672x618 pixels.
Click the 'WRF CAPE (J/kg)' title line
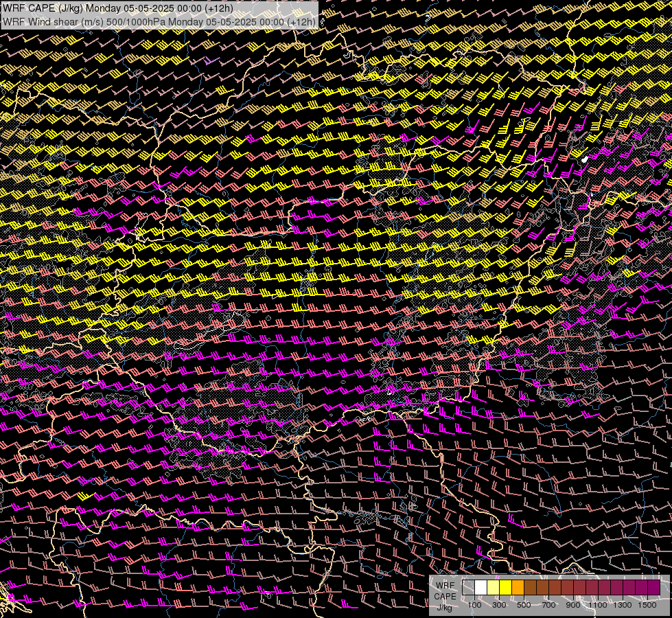coord(118,8)
